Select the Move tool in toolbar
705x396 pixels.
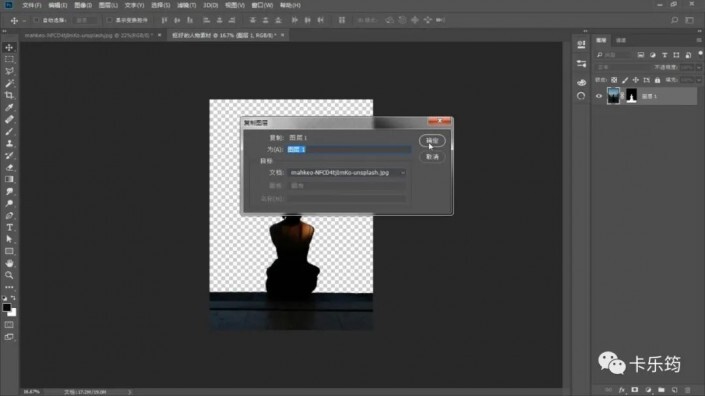pos(9,47)
